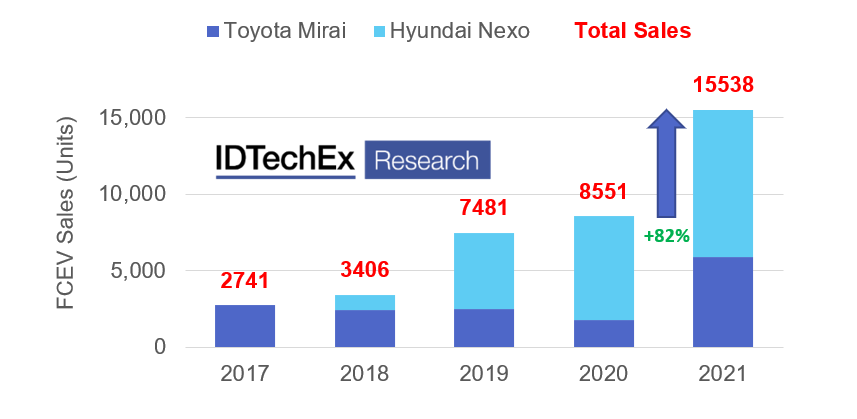This screenshot has width=857, height=419.
Task: Click the 7481 total sales data label
Action: [x=484, y=209]
